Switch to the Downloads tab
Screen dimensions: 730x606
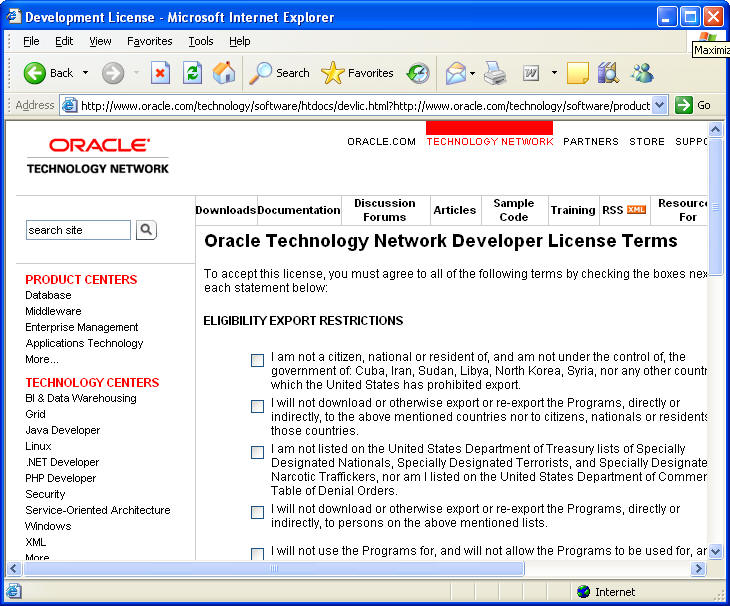[226, 210]
